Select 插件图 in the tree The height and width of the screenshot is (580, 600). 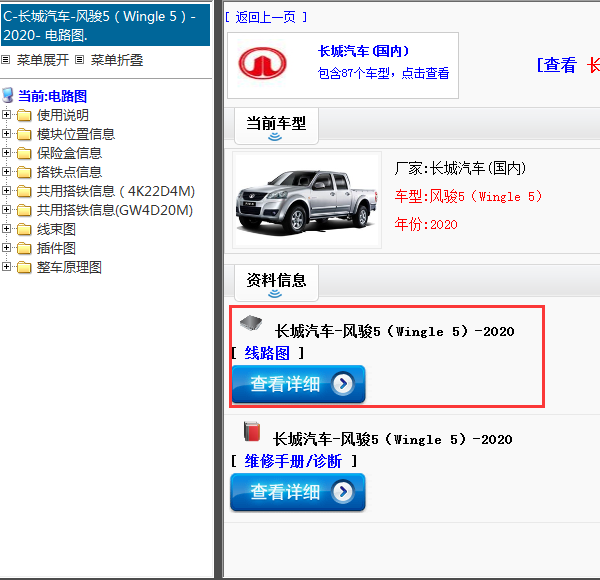(56, 248)
